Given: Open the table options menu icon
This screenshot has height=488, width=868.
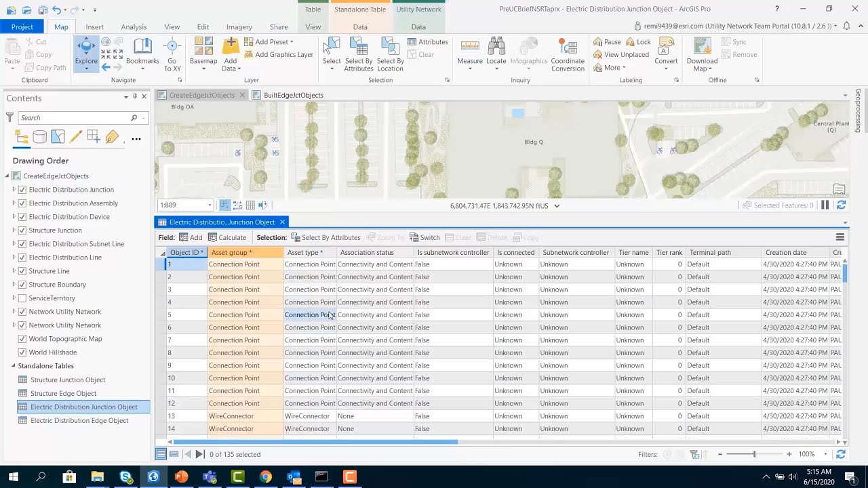Looking at the screenshot, I should [840, 237].
